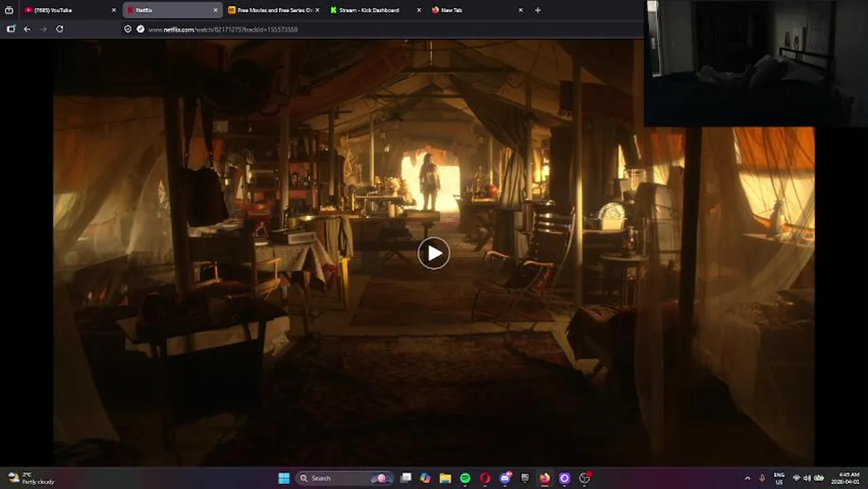
Task: Select the Netflix tab
Action: click(x=173, y=10)
